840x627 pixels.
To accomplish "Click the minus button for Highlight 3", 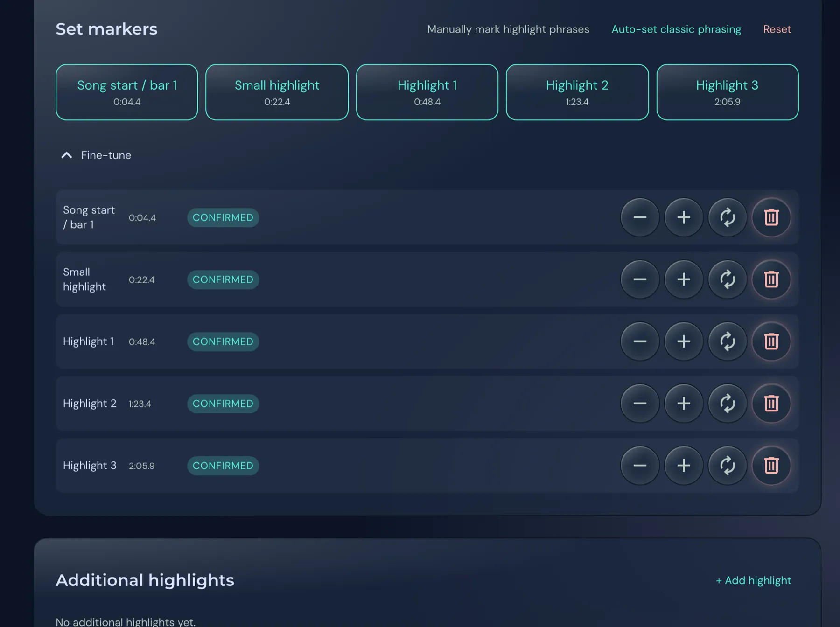I will [x=640, y=466].
